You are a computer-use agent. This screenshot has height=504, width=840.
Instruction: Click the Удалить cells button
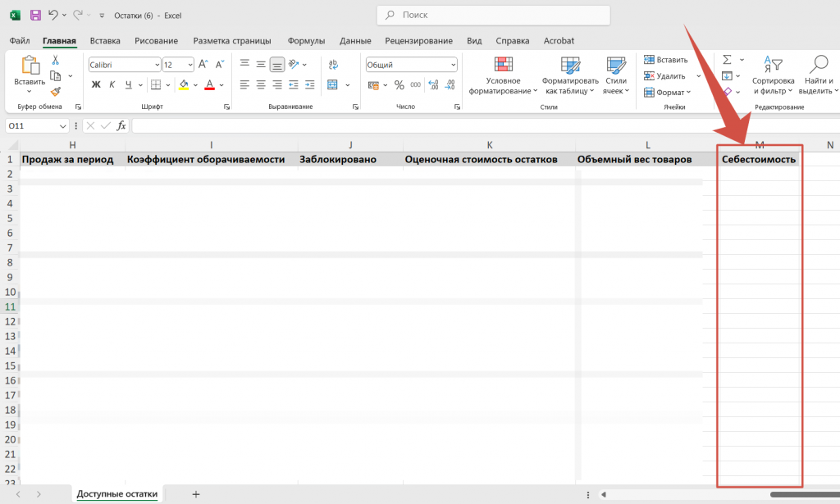(670, 75)
